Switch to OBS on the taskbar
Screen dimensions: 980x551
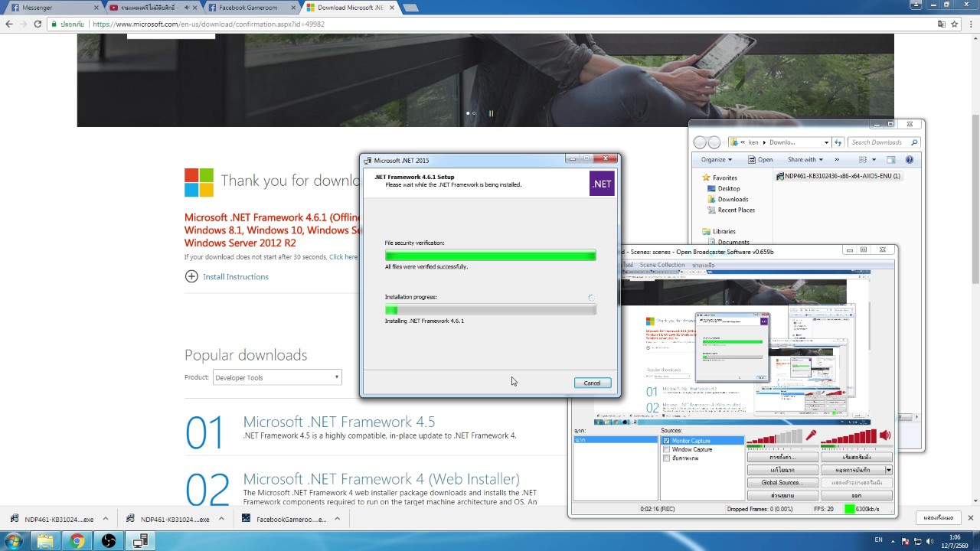pos(109,541)
